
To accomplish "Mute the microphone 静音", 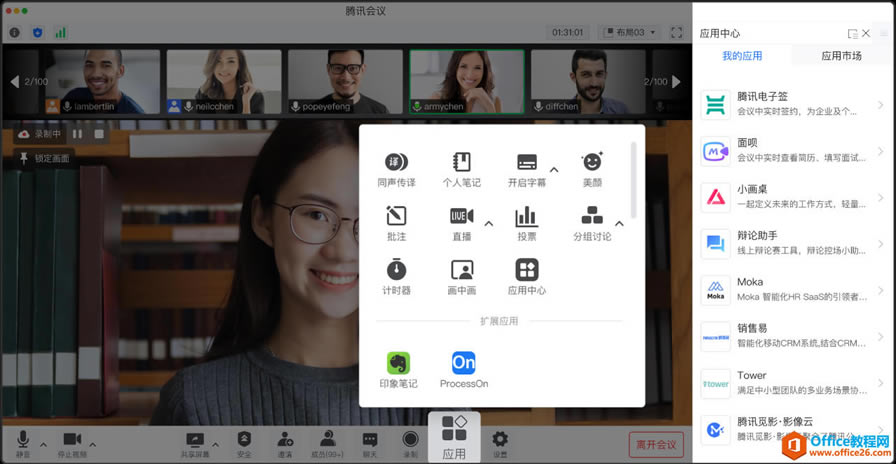I will pyautogui.click(x=23, y=445).
